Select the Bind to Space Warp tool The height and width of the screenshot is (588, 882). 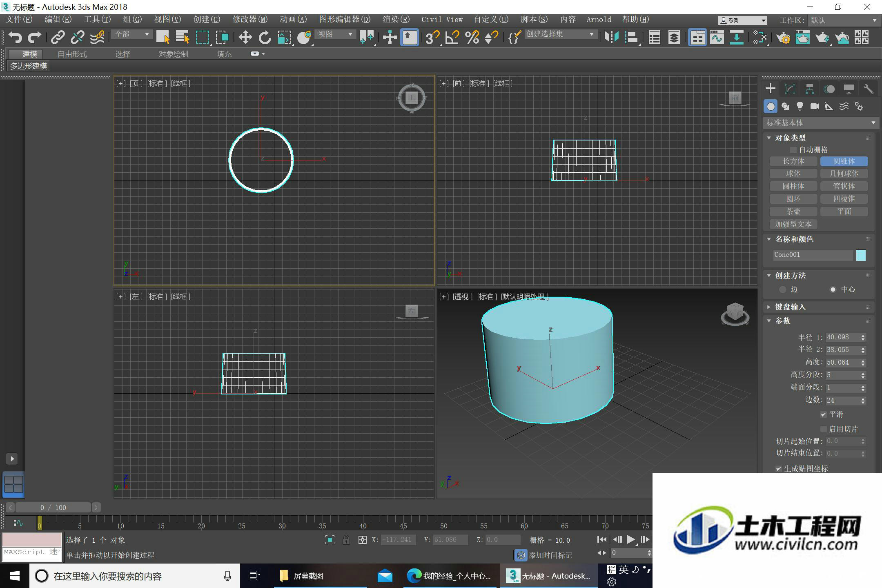(97, 38)
